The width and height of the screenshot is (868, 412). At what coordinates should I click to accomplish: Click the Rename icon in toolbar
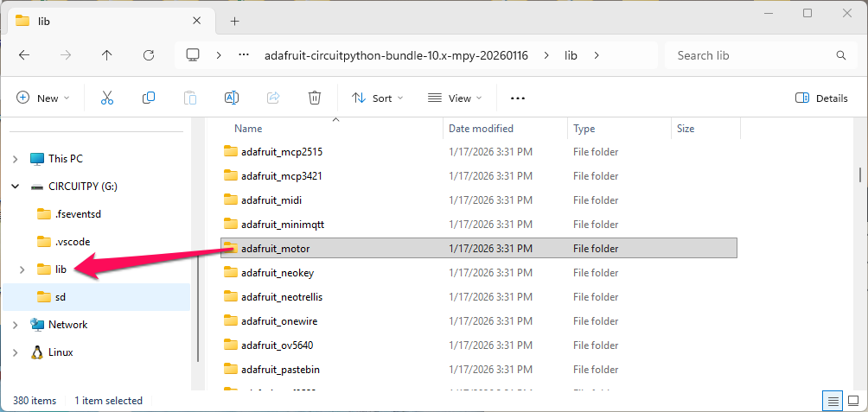pos(232,98)
